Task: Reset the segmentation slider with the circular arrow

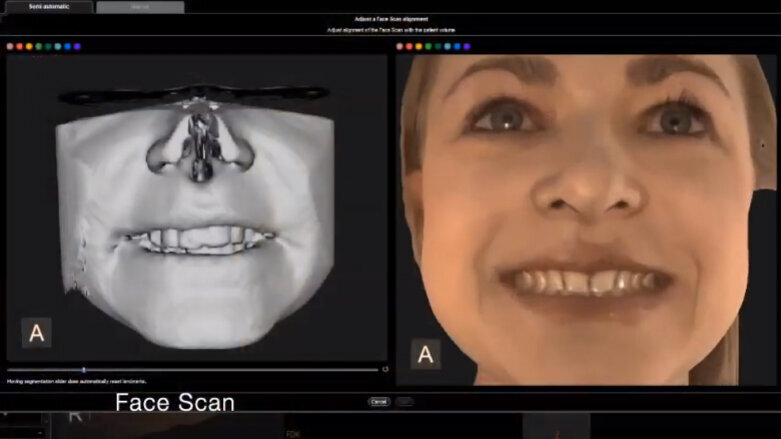Action: (385, 369)
